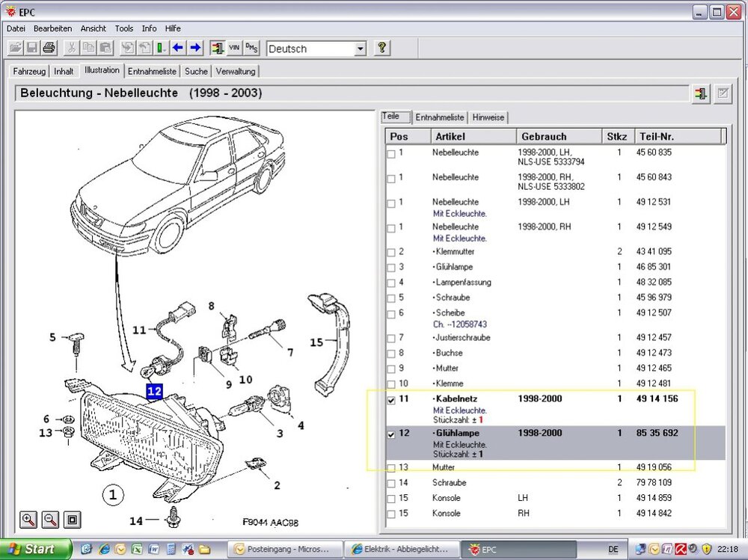Open Word from quick launch bar
The width and height of the screenshot is (748, 560).
[154, 549]
